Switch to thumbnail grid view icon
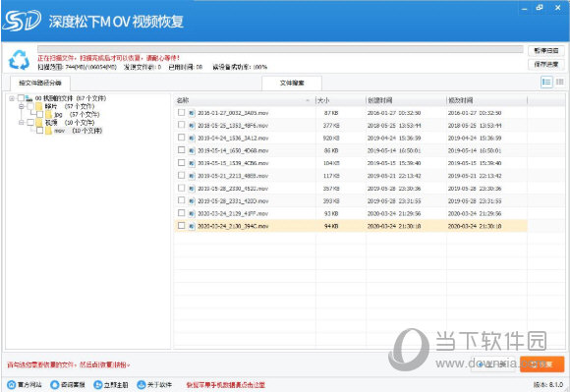Screen dimensions: 570x392 (560, 83)
